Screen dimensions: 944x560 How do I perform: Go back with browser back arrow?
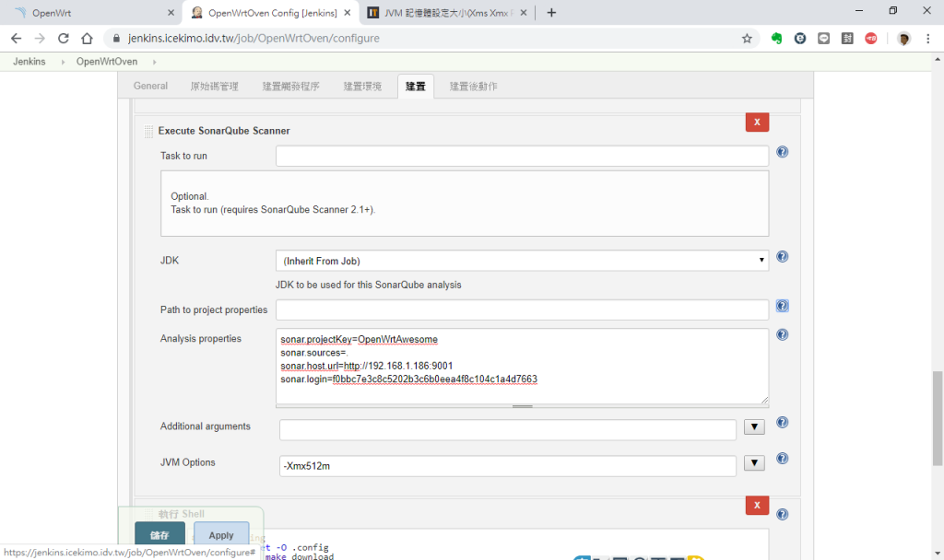[x=17, y=39]
